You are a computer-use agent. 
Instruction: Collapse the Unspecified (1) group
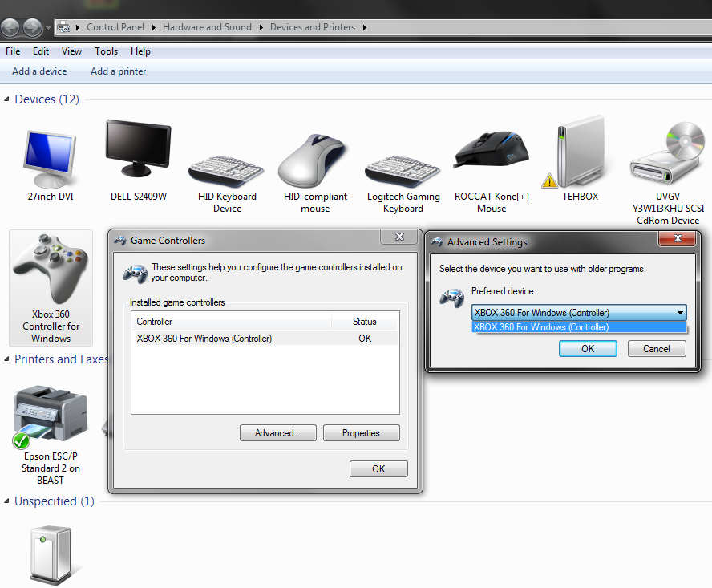[x=6, y=501]
